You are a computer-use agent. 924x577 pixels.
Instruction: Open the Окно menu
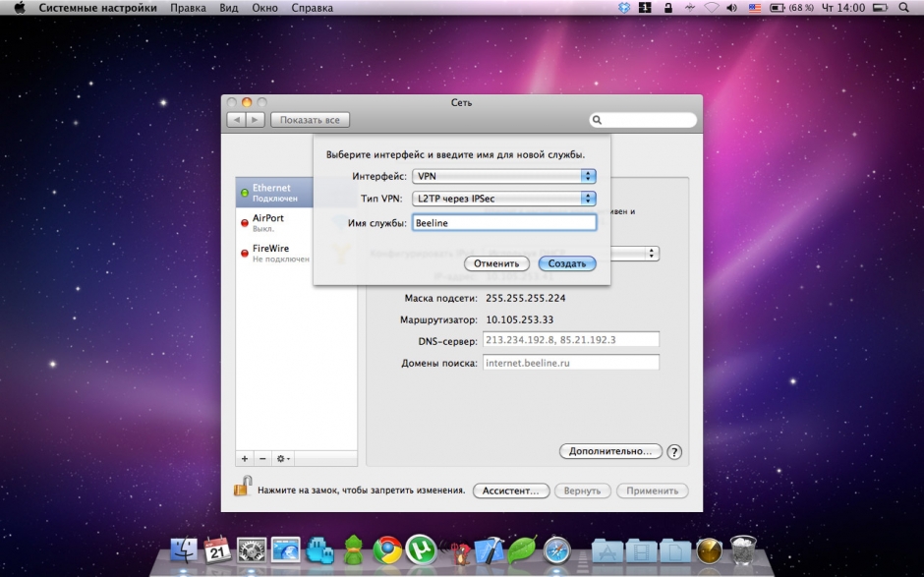[x=264, y=8]
